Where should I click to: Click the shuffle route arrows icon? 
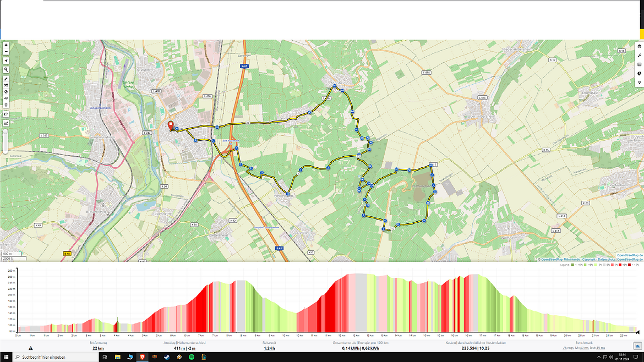6,85
